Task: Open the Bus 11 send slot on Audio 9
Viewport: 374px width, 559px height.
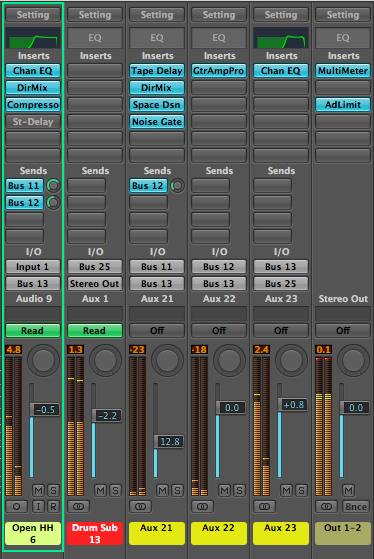Action: tap(25, 185)
